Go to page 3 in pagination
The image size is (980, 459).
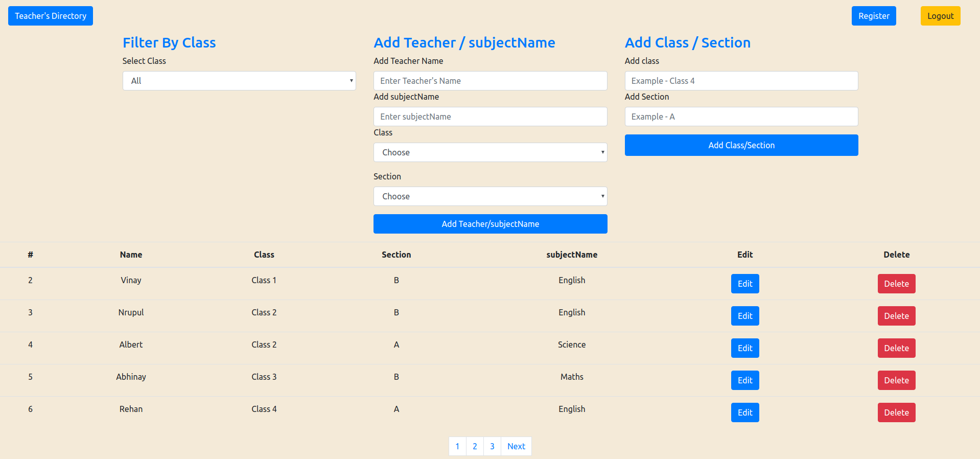[x=492, y=446]
